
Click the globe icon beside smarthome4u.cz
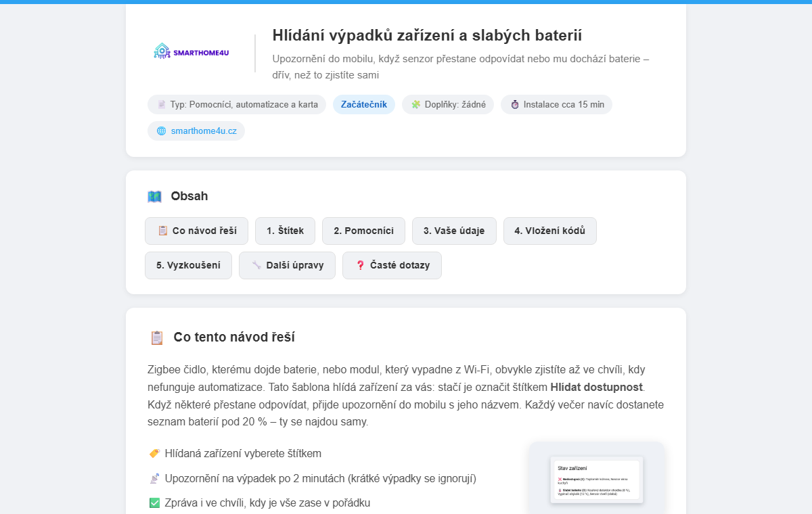tap(161, 131)
